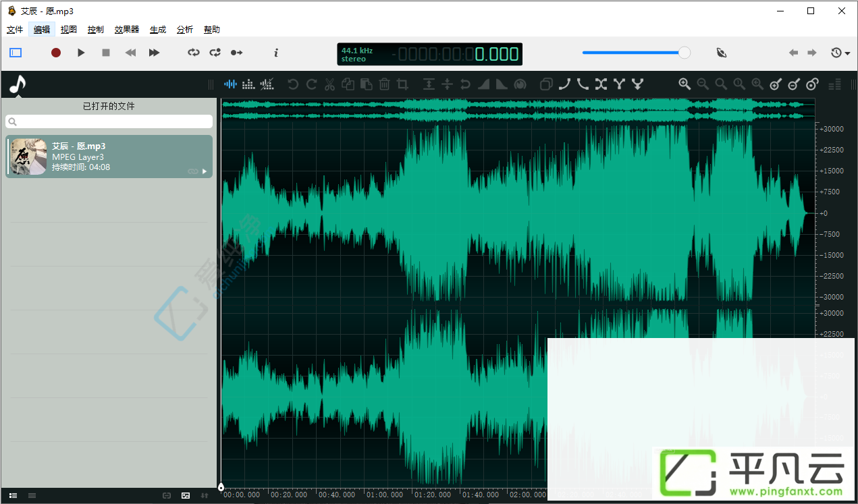Start recording with the red record button
The height and width of the screenshot is (504, 858).
[x=56, y=53]
